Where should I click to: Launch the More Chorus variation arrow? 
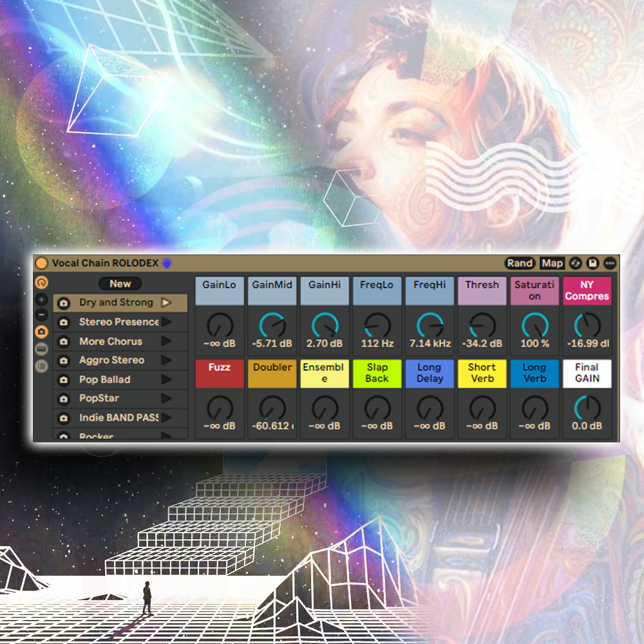pyautogui.click(x=166, y=341)
